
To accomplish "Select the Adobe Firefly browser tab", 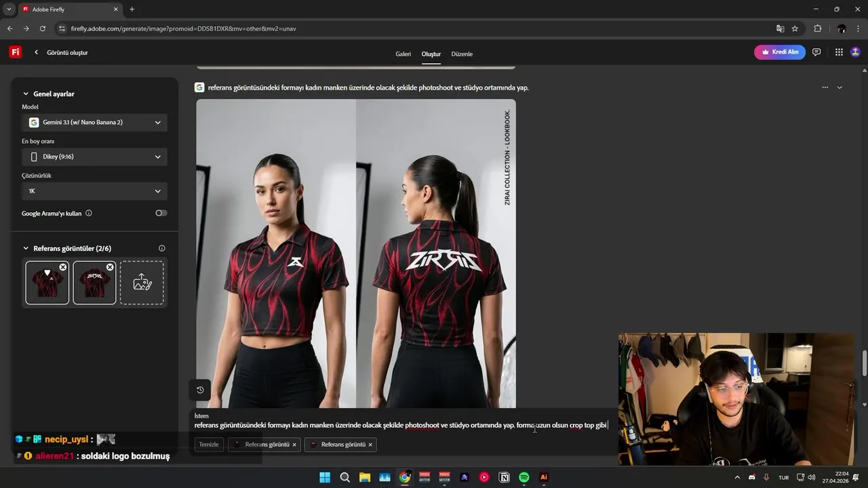I will click(70, 9).
